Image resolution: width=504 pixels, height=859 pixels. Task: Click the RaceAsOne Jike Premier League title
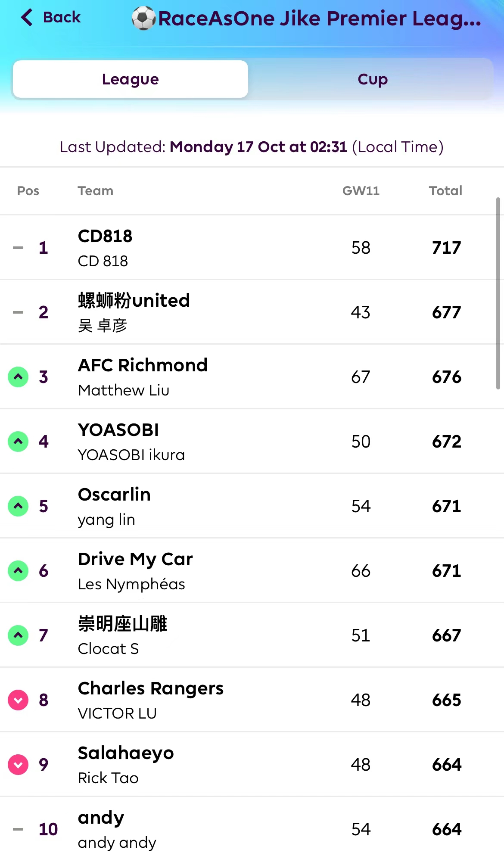tap(320, 18)
